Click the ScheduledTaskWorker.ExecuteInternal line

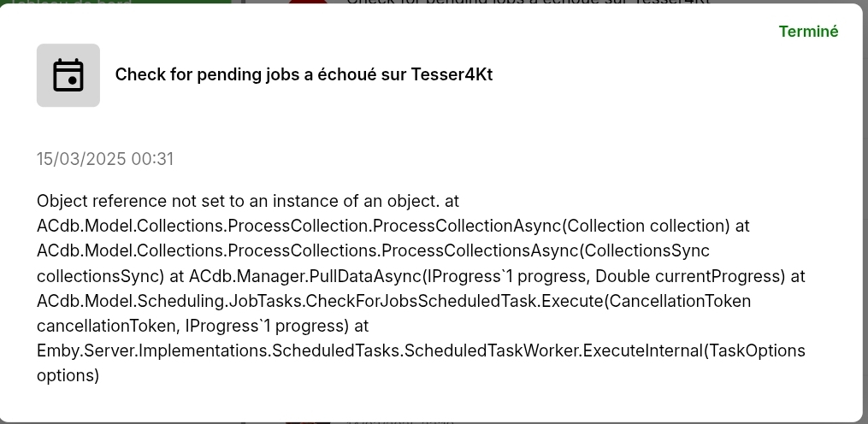tap(421, 350)
